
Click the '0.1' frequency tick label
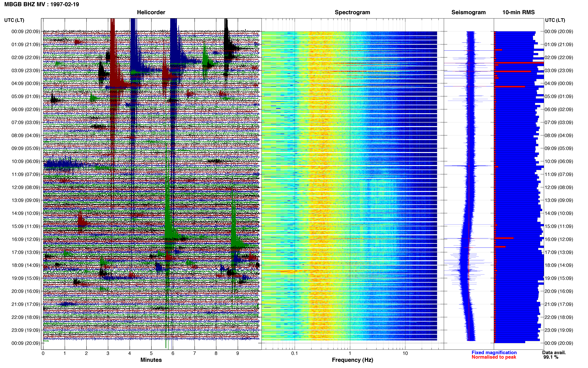tap(295, 353)
